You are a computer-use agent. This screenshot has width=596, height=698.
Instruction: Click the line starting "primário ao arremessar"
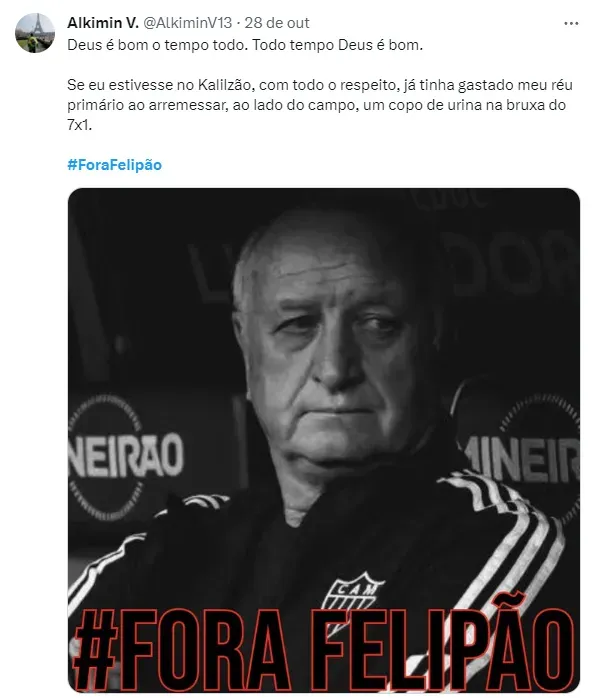pyautogui.click(x=316, y=105)
